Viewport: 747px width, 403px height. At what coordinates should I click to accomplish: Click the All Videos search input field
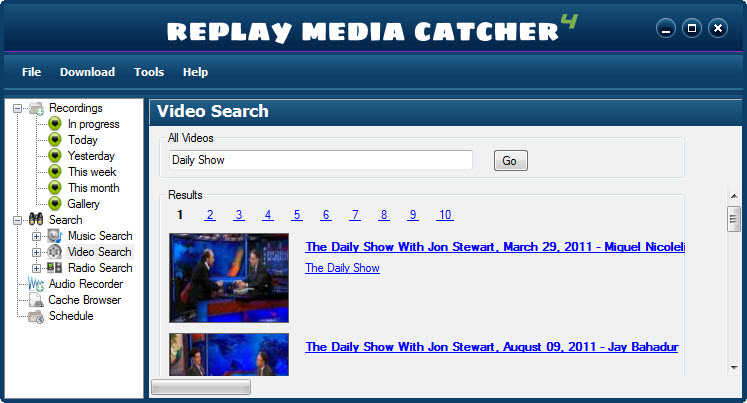tap(321, 160)
